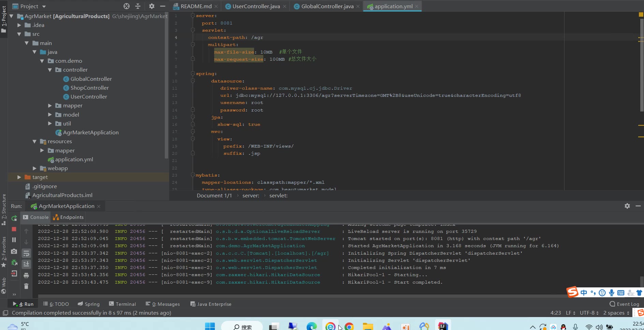Open ShopController in the project tree

tap(89, 88)
